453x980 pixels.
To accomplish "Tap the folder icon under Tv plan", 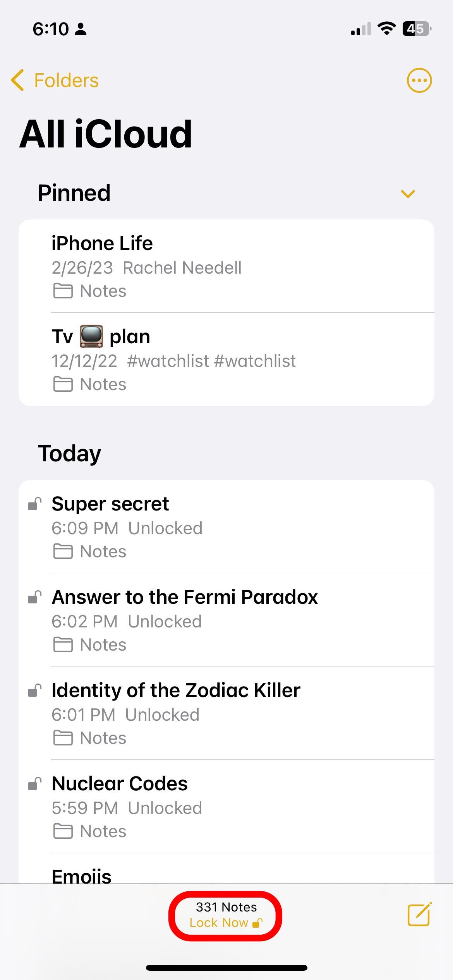I will tap(63, 384).
